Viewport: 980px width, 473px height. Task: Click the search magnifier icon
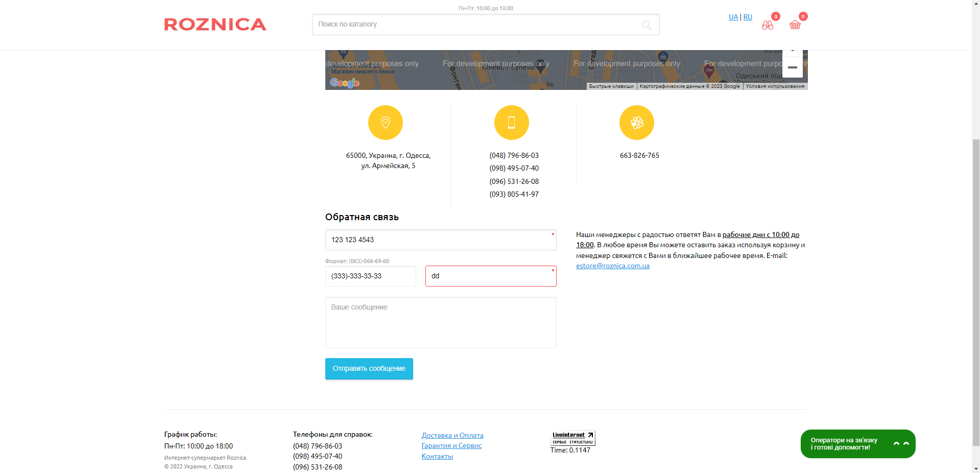point(647,25)
